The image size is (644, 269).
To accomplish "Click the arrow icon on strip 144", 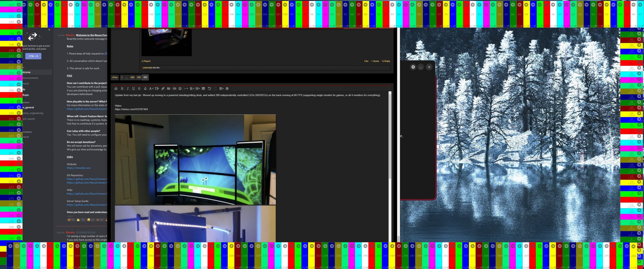I will [19, 22].
